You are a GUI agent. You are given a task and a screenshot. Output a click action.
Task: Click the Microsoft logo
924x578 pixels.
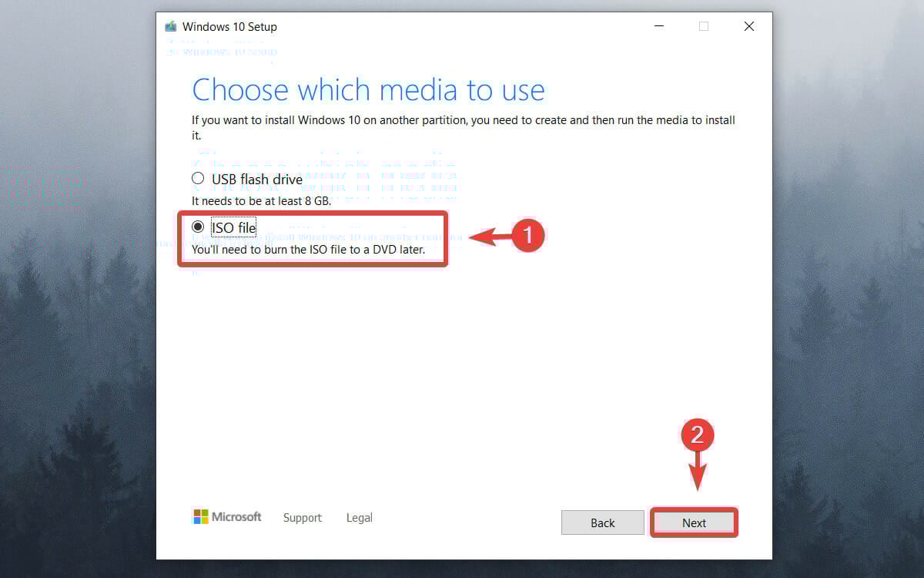[227, 517]
